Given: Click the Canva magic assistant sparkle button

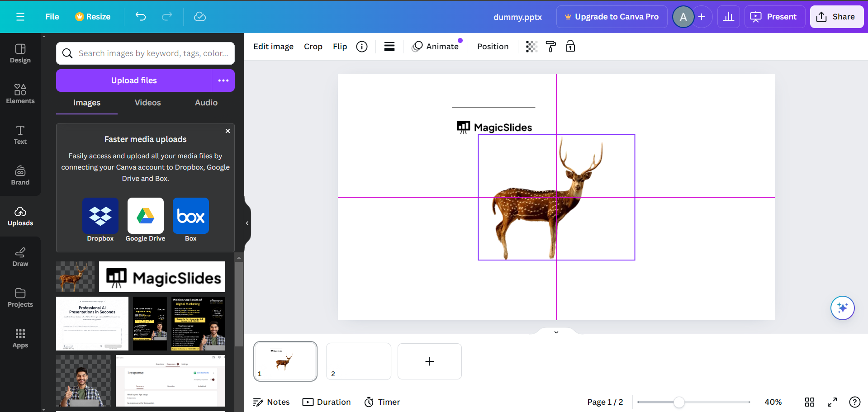Looking at the screenshot, I should click(842, 308).
